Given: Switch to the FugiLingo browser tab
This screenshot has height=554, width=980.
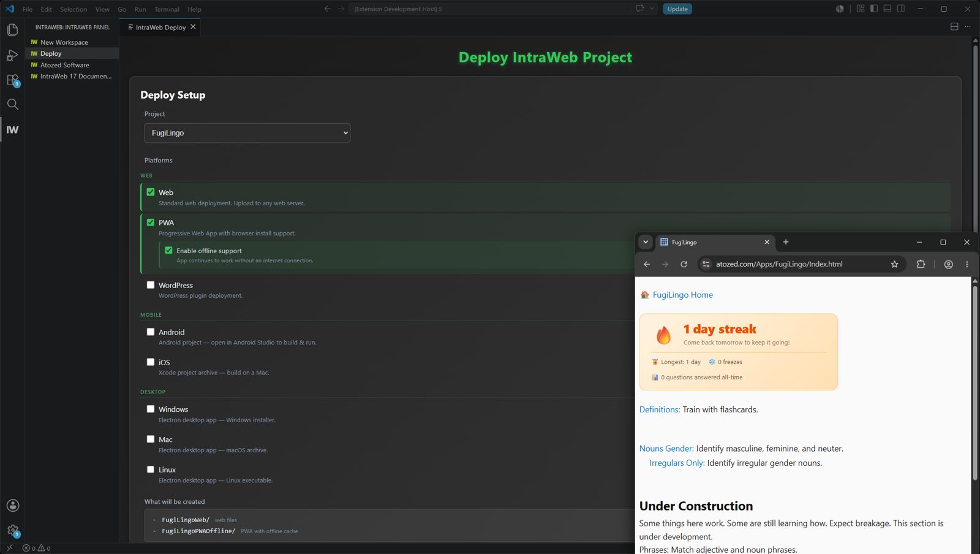Looking at the screenshot, I should click(715, 242).
